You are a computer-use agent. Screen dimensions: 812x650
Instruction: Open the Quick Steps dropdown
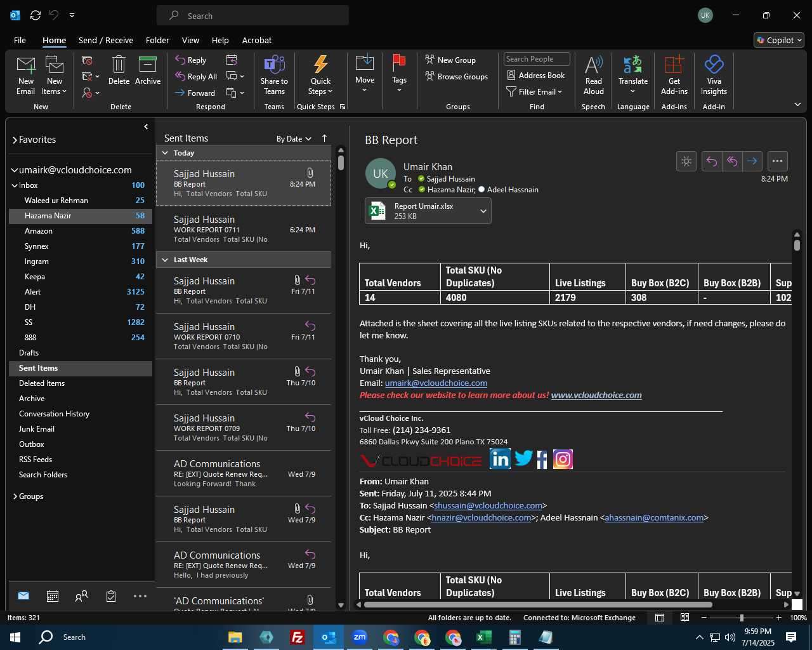320,76
